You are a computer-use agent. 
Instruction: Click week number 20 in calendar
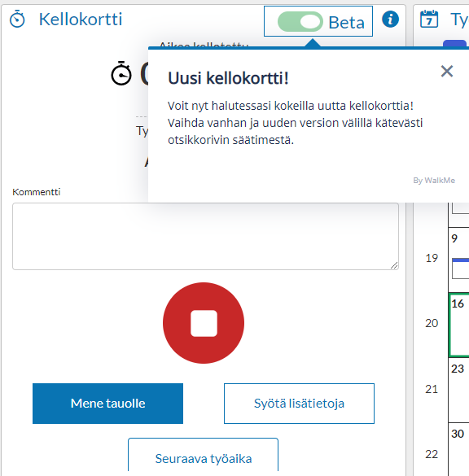coord(432,323)
